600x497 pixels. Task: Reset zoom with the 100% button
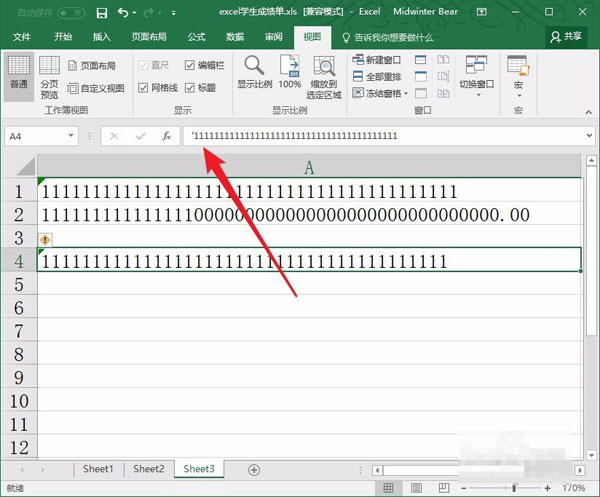(290, 73)
